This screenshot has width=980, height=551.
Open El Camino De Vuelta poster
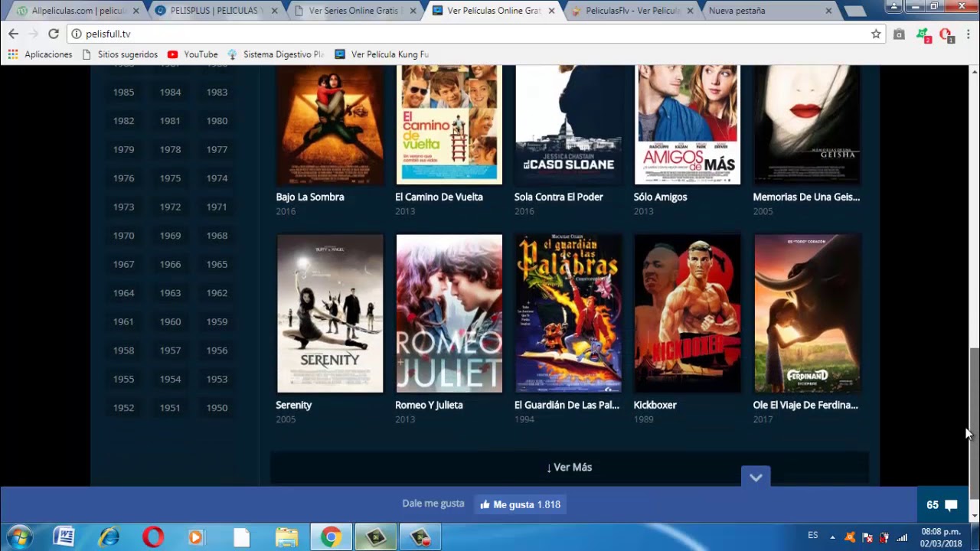point(449,125)
